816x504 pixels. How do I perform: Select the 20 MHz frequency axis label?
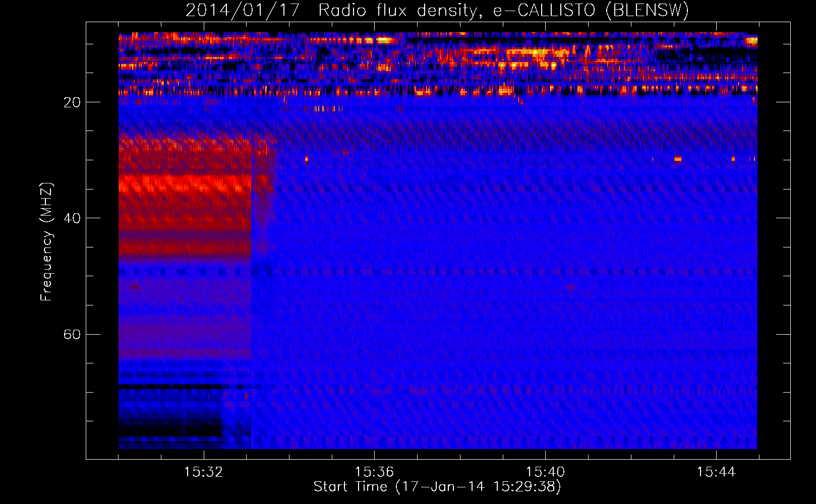point(72,102)
